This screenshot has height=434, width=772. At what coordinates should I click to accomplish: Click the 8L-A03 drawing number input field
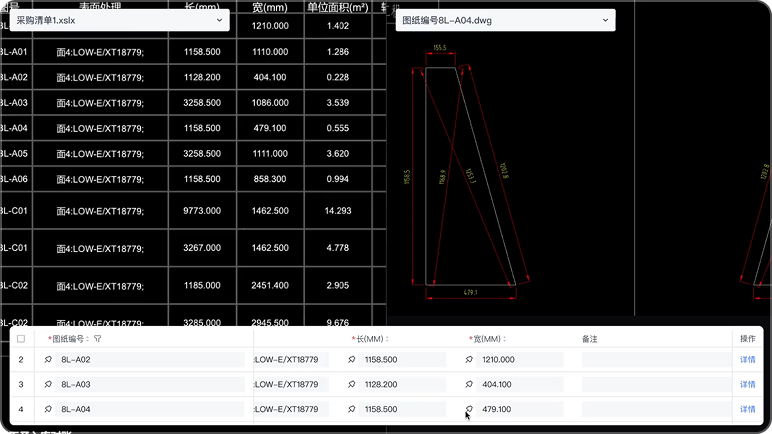click(150, 384)
